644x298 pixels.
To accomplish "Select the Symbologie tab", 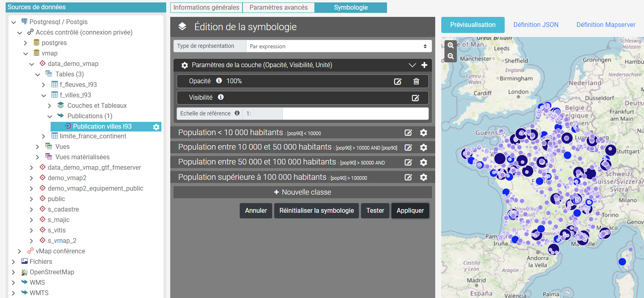I will [351, 7].
